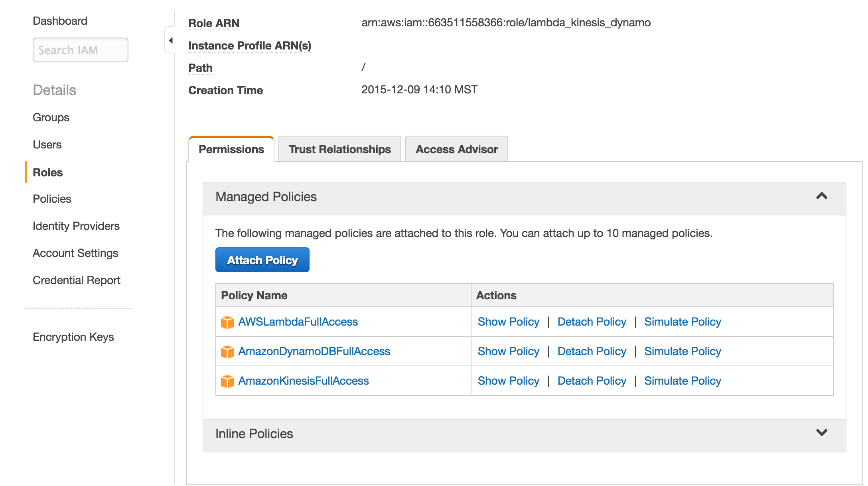Detach Policy for AmazonKinesisFullAccess
The image size is (868, 486).
pos(592,381)
